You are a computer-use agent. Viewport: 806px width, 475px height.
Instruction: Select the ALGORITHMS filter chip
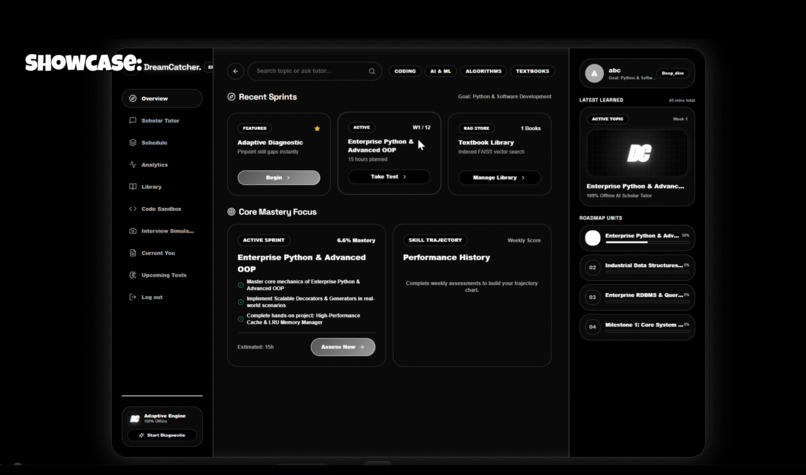(483, 71)
